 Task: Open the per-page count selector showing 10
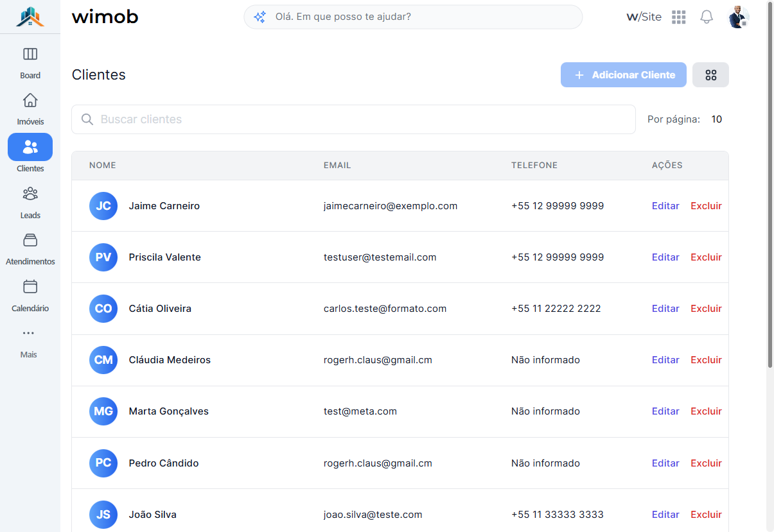pos(717,119)
